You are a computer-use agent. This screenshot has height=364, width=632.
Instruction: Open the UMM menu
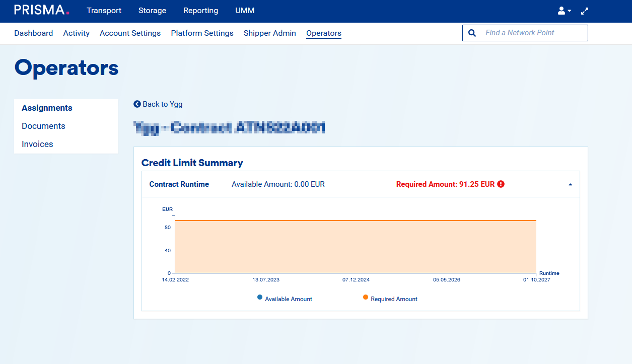245,11
